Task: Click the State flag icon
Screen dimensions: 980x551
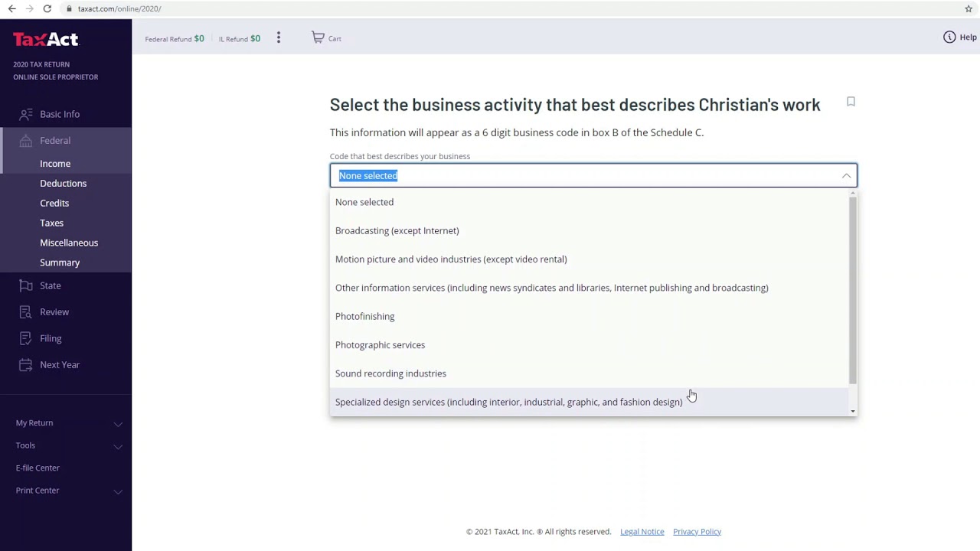Action: (26, 285)
